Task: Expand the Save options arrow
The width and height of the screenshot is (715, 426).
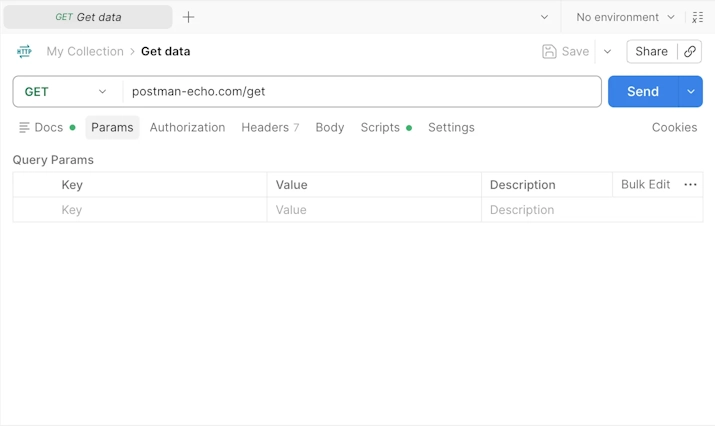Action: click(607, 52)
